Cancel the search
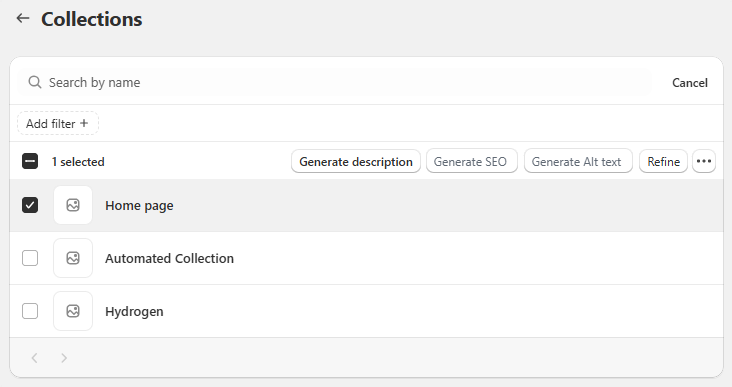Viewport: 732px width, 387px height. [690, 83]
